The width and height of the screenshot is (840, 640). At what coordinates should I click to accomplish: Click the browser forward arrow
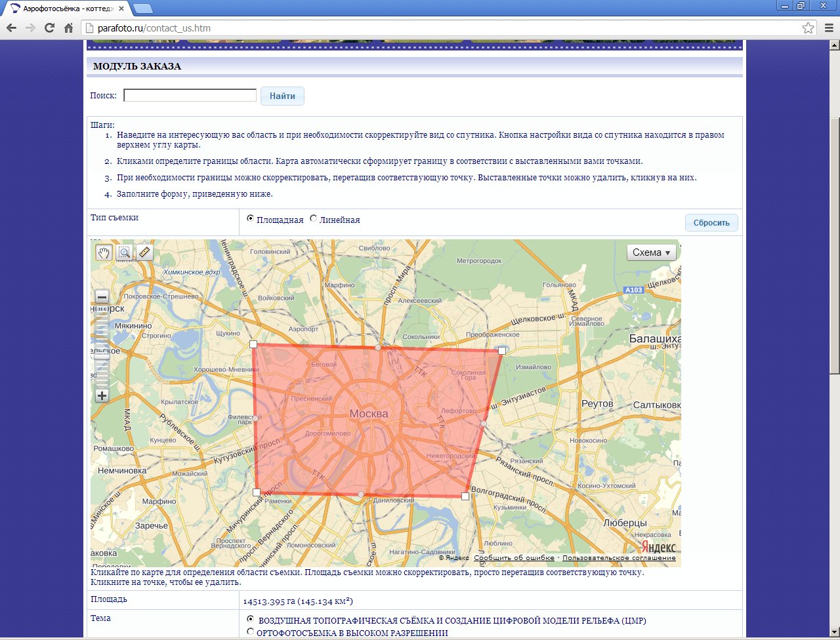(30, 28)
